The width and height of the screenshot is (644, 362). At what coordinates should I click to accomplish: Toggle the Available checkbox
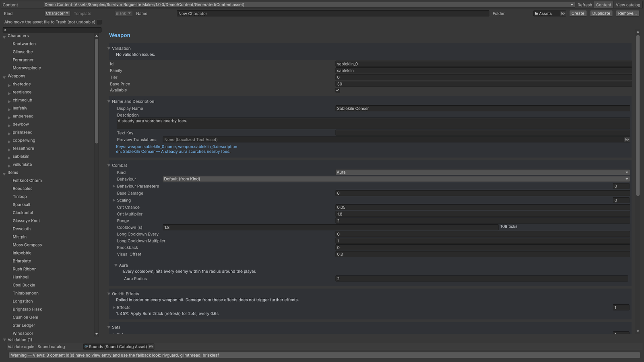coord(338,90)
